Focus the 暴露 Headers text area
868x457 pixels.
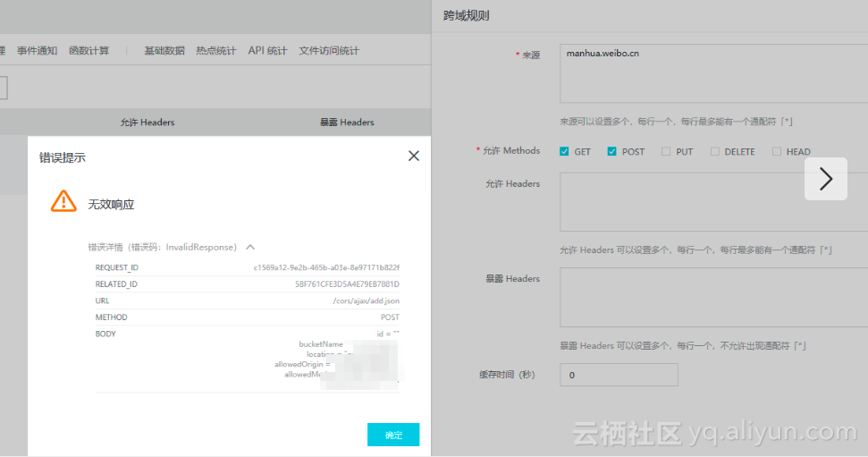[x=713, y=298]
